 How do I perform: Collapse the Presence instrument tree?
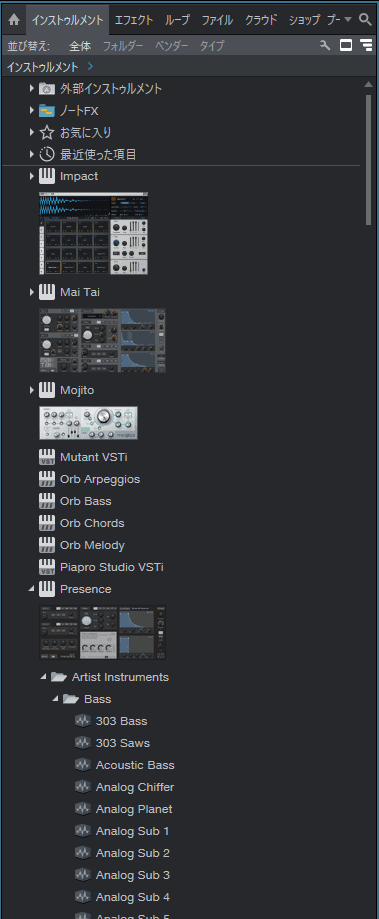(32, 589)
